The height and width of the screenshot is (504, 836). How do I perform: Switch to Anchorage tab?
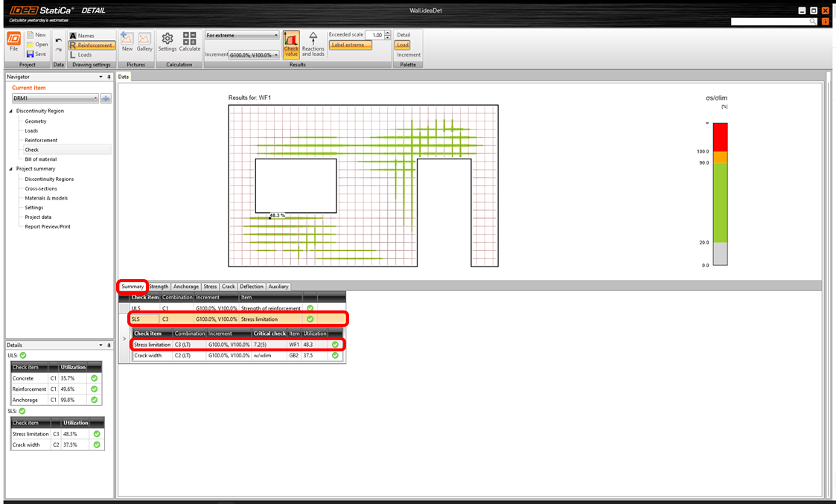[x=186, y=287]
